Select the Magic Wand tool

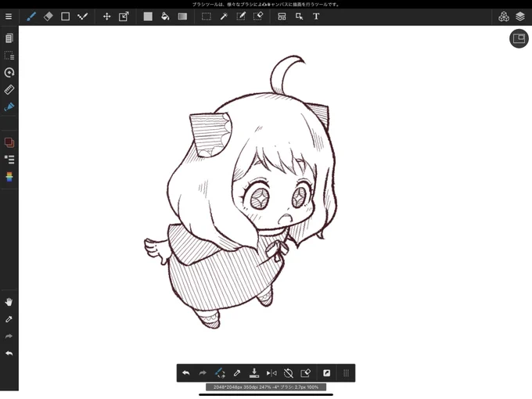(224, 16)
